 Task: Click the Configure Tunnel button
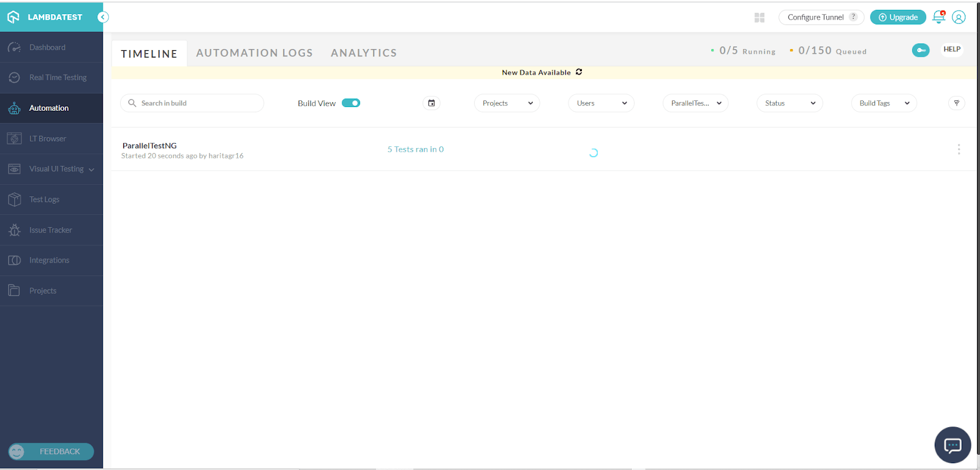821,17
